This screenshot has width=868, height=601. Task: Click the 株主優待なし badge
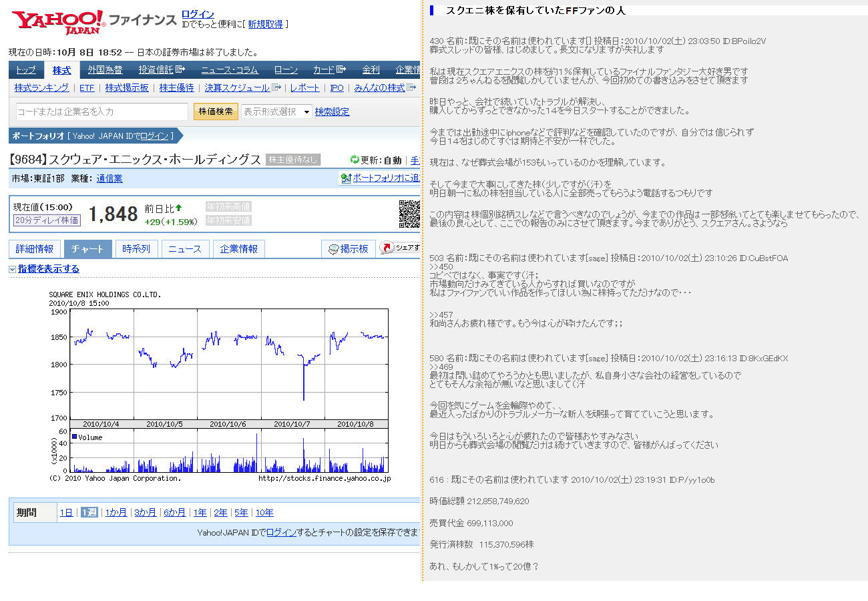(x=293, y=160)
